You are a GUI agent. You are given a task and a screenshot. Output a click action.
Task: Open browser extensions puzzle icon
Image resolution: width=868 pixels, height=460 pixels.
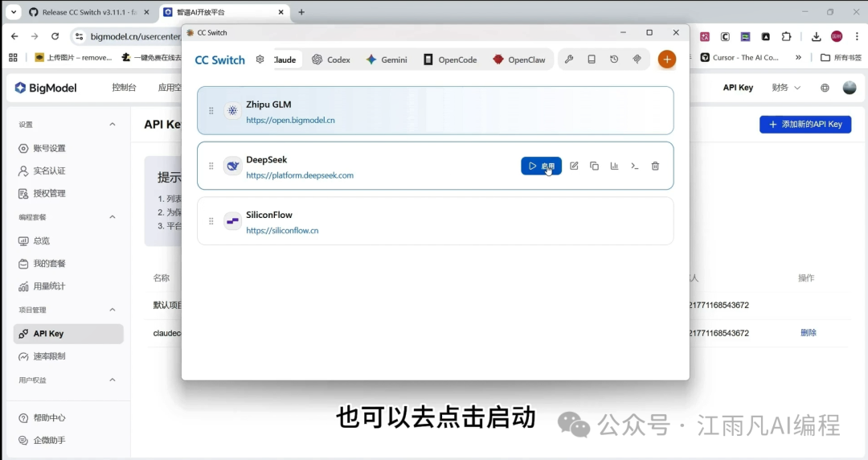click(x=786, y=36)
